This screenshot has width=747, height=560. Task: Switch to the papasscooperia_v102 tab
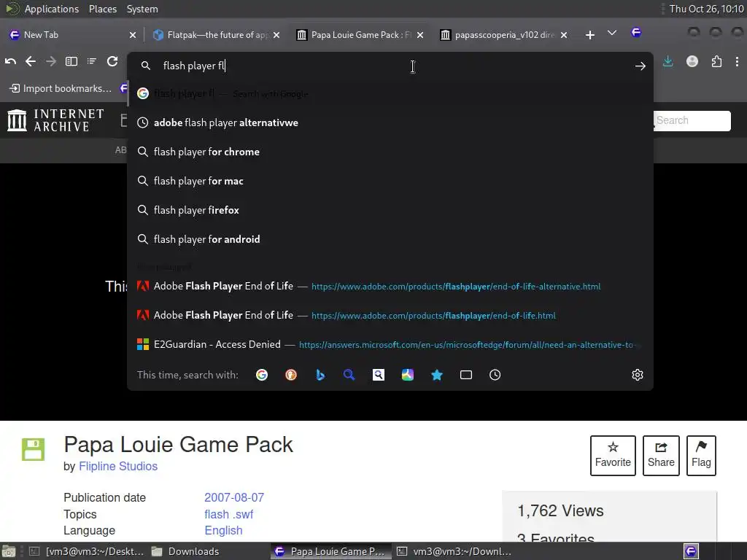[503, 35]
